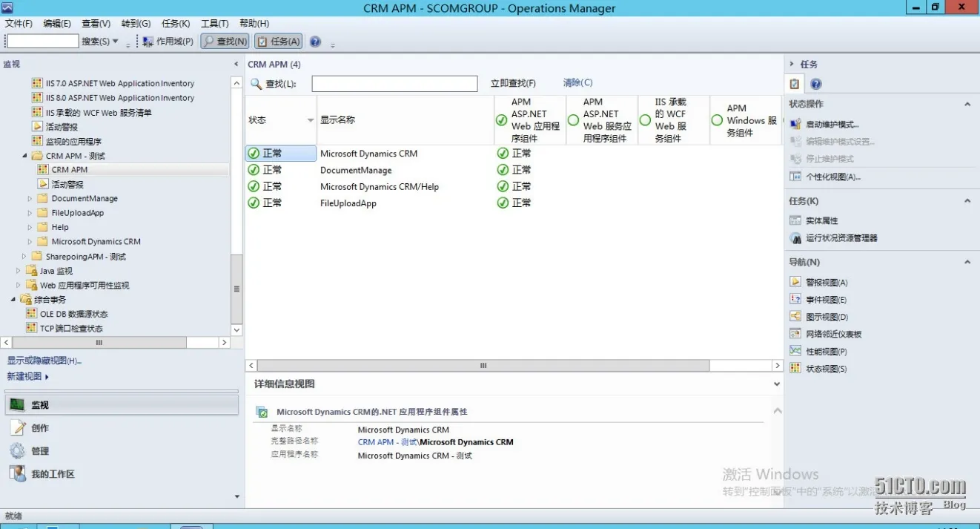Open the 工具(T) menu
The image size is (980, 529).
pos(215,24)
